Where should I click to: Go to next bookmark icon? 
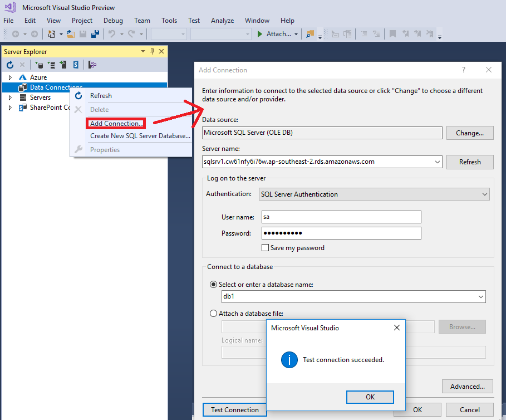tap(417, 33)
